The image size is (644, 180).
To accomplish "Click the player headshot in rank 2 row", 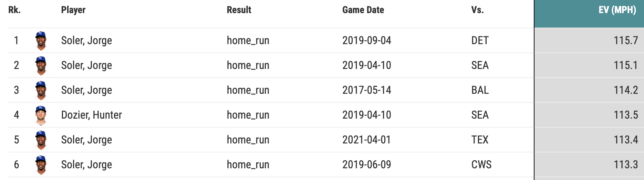I will pyautogui.click(x=41, y=66).
